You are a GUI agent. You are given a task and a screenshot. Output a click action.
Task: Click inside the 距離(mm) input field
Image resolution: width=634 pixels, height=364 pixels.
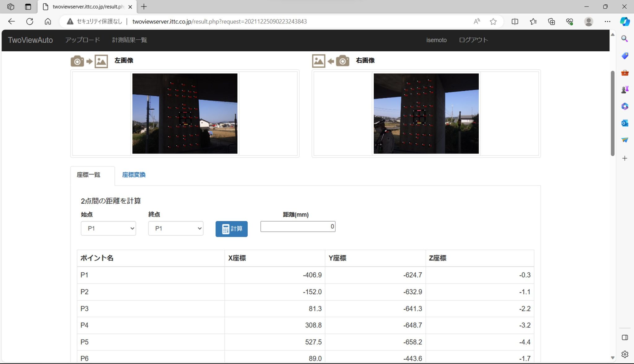point(297,226)
